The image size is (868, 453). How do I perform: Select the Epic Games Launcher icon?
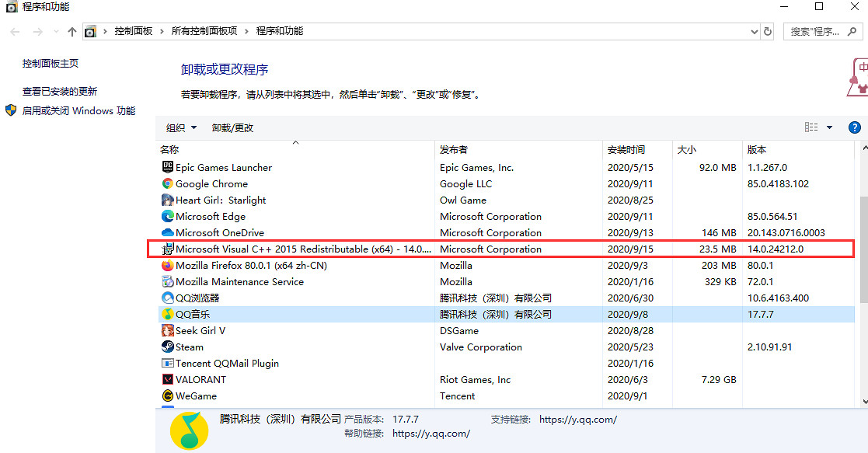167,167
